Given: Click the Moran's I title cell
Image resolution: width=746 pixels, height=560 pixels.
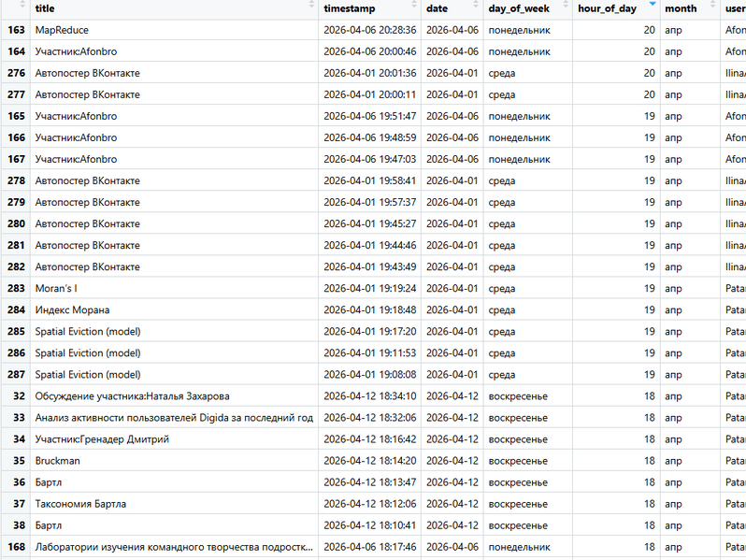Looking at the screenshot, I should tap(56, 288).
